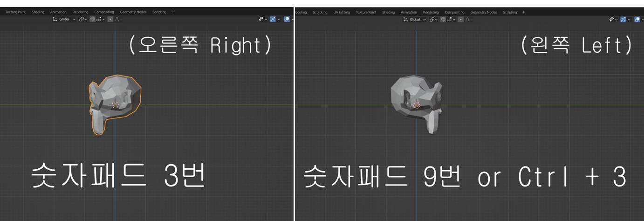The width and height of the screenshot is (644, 221).
Task: Expand gizmo options arrow in Left (9번) window
Action: tap(629, 19)
